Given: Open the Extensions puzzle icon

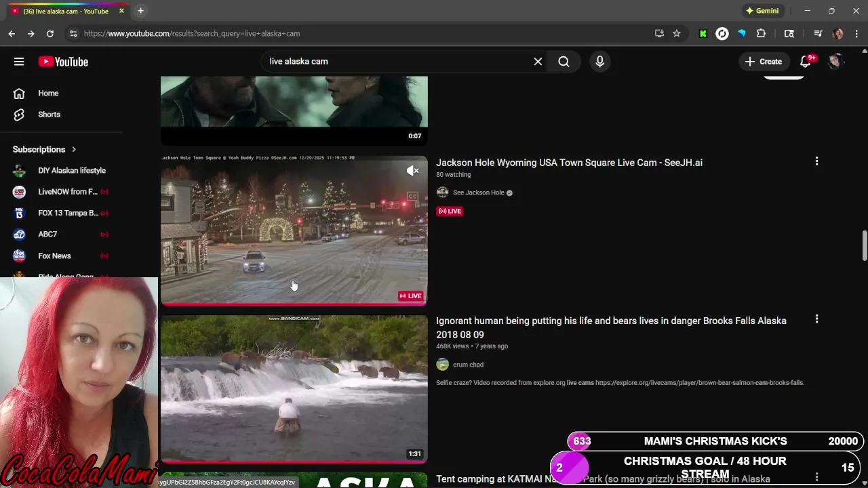Looking at the screenshot, I should 761,33.
